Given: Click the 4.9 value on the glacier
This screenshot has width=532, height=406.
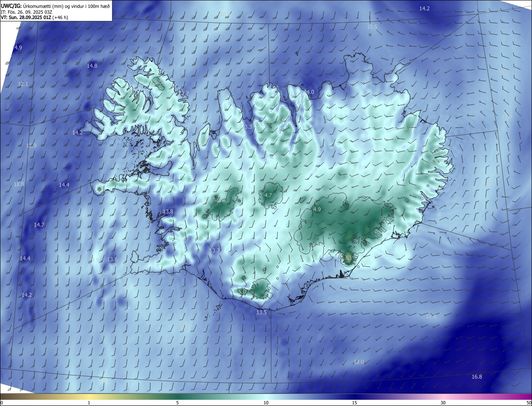Looking at the screenshot, I should [317, 210].
